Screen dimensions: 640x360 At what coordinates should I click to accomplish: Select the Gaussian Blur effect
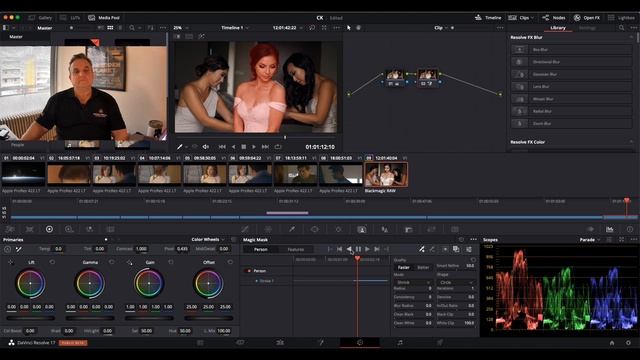(571, 74)
